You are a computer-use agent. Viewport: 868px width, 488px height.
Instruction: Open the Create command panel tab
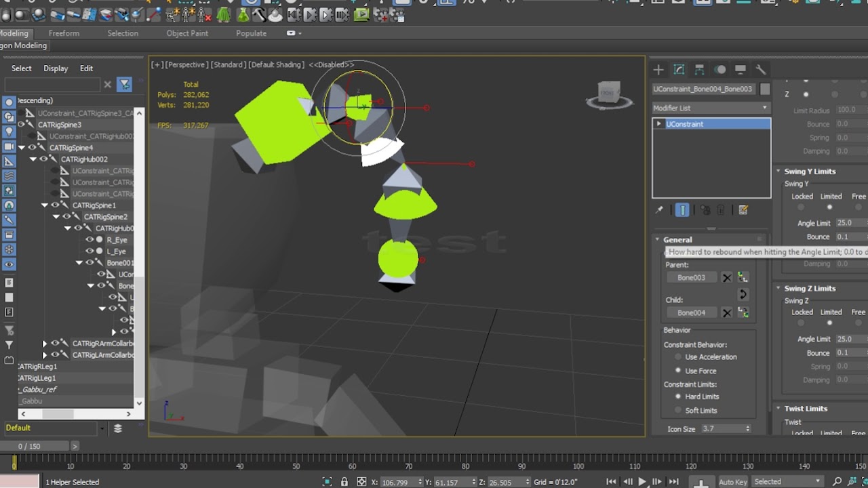pyautogui.click(x=658, y=70)
